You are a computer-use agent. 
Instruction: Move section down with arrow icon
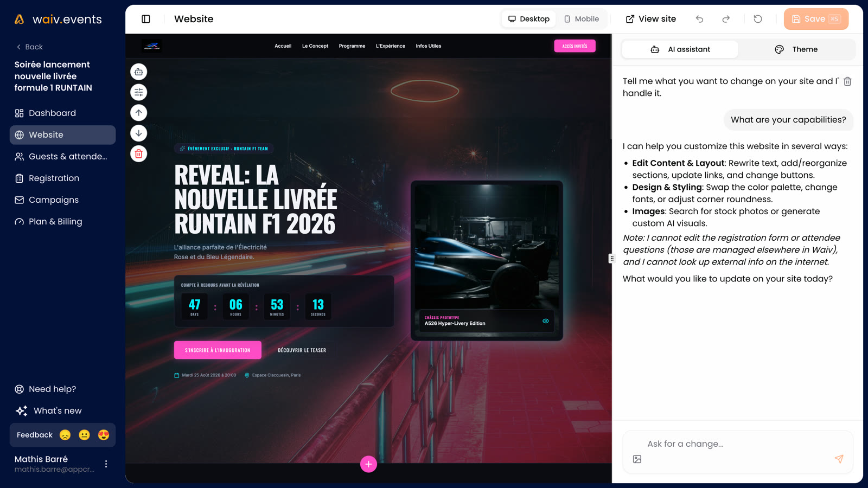[139, 133]
